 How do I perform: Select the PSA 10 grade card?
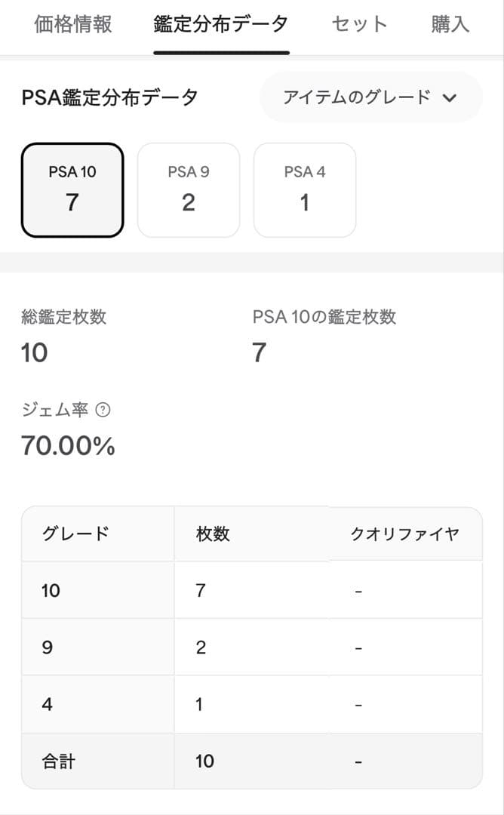click(x=72, y=190)
